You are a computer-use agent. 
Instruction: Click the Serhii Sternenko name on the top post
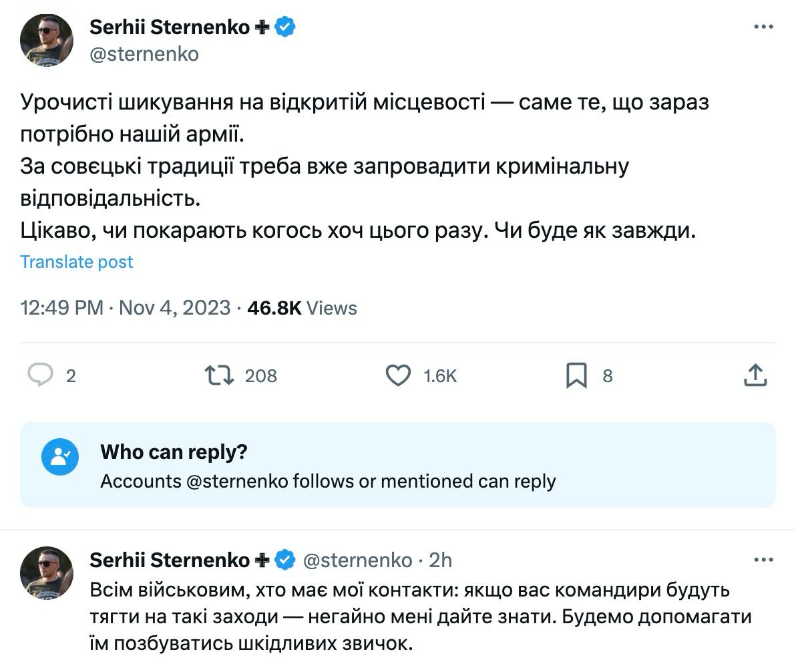click(170, 27)
